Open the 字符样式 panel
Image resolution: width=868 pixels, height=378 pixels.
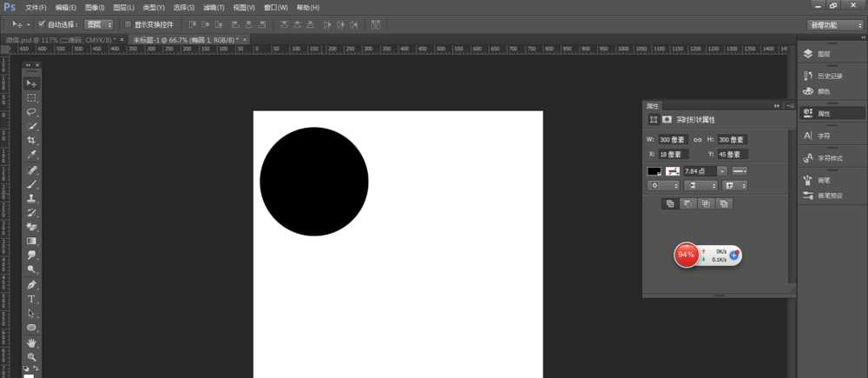pyautogui.click(x=831, y=158)
